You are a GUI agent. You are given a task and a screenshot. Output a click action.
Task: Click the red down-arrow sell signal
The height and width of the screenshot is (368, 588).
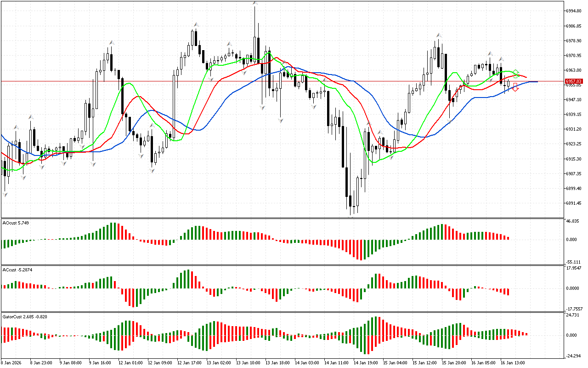tap(515, 87)
